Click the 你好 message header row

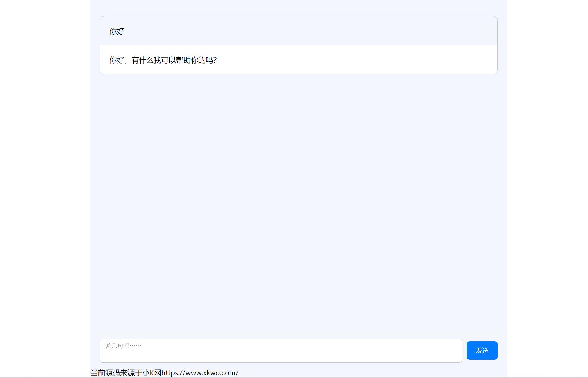click(x=298, y=31)
